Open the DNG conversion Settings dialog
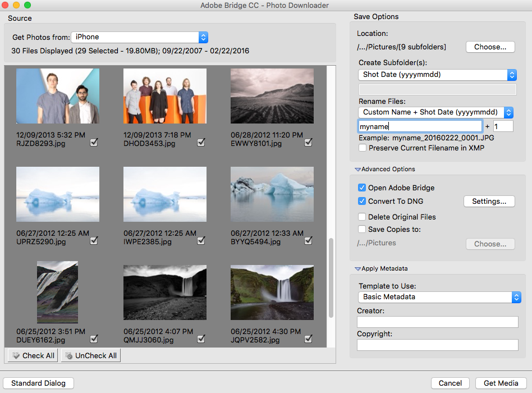Viewport: 532px width, 393px height. [x=489, y=201]
